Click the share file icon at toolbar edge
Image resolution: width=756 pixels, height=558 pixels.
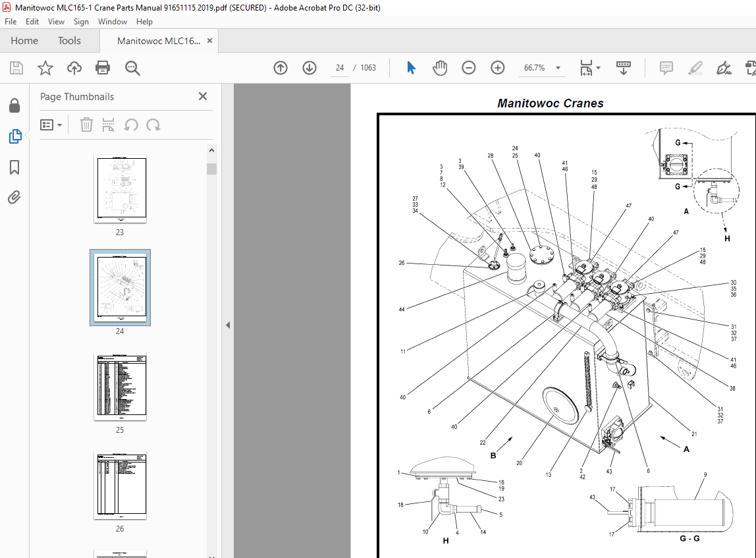pos(750,68)
